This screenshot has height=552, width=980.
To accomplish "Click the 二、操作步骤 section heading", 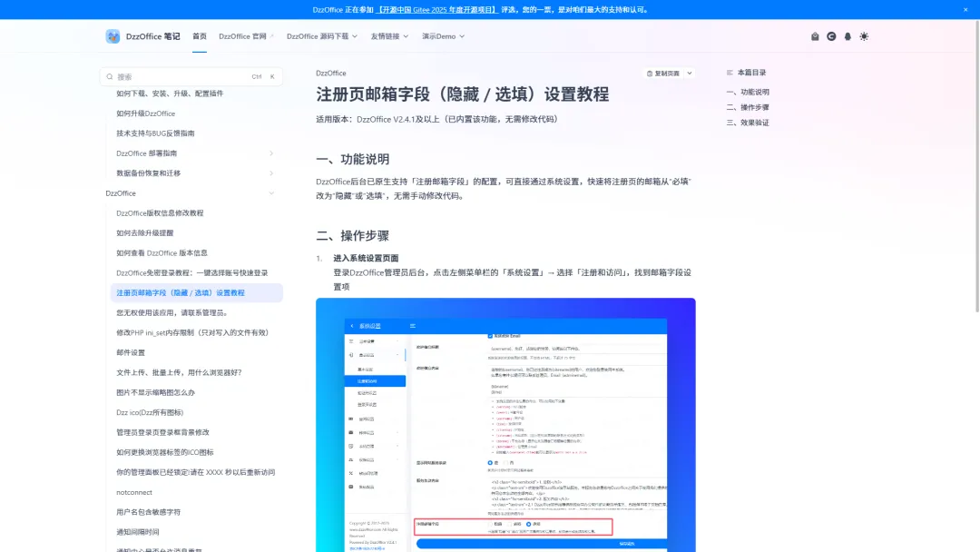I will [352, 236].
